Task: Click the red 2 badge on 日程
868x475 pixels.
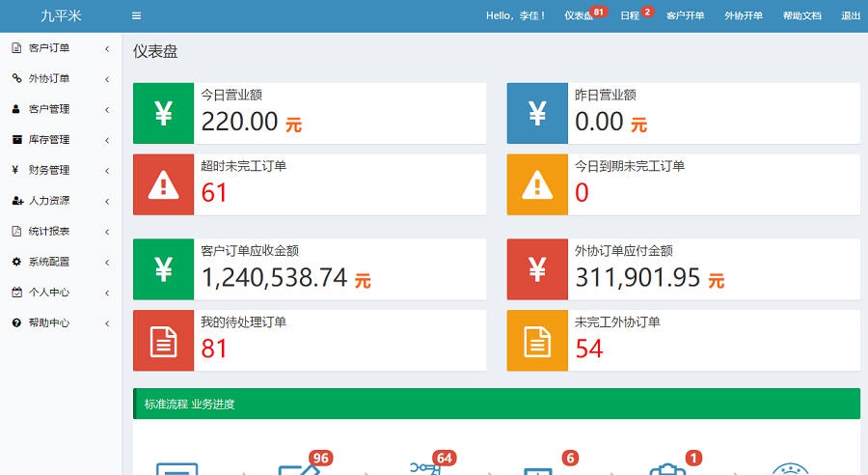Action: click(647, 12)
